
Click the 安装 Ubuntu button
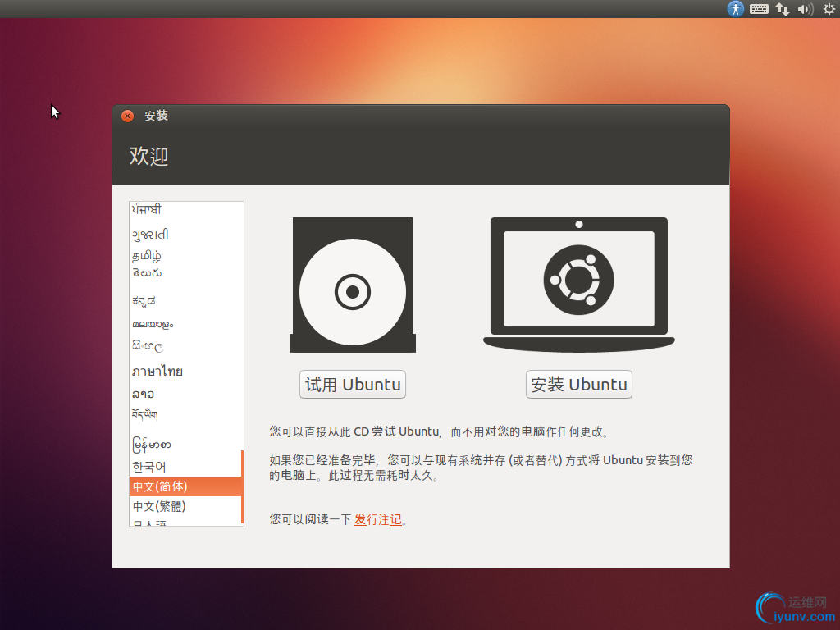coord(579,384)
